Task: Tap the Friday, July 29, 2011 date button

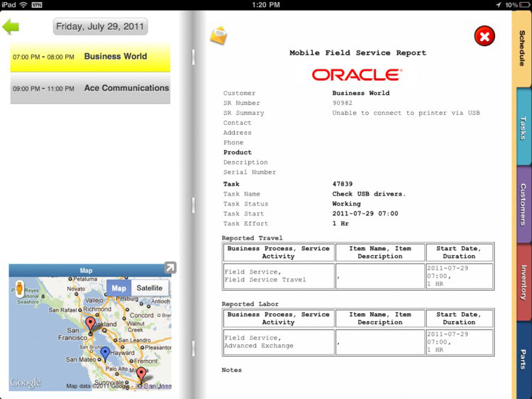Action: point(100,26)
